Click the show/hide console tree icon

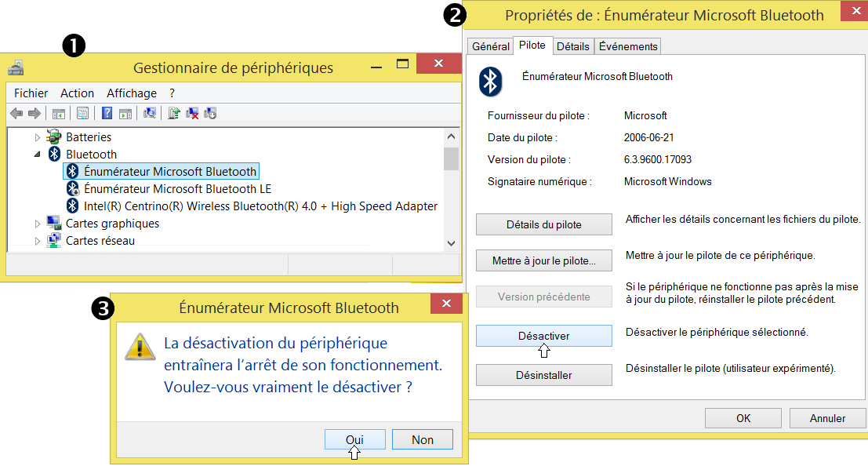(x=58, y=114)
